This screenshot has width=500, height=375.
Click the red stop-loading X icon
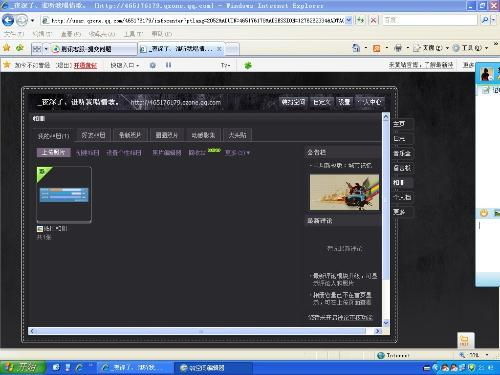coord(373,20)
